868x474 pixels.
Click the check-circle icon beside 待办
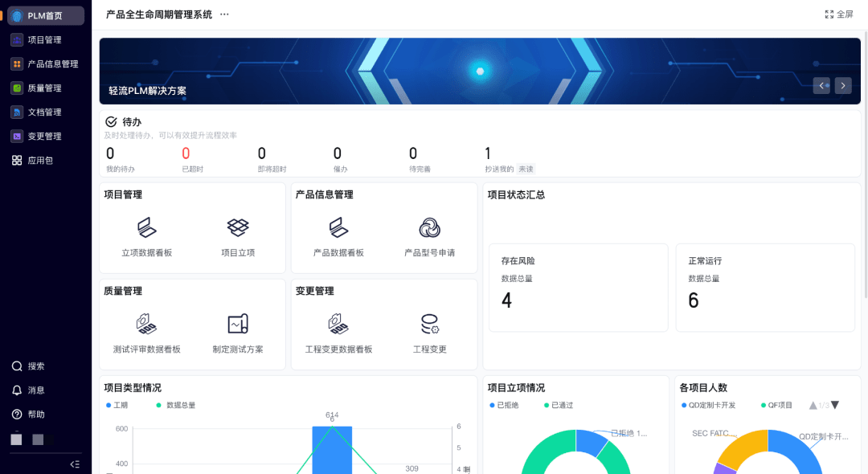111,121
